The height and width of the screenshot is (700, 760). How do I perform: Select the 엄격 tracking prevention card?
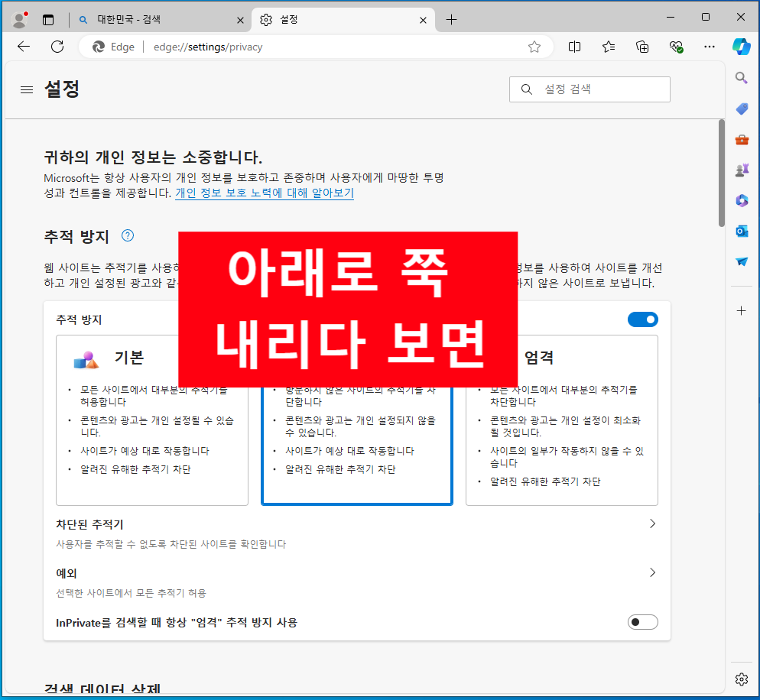point(562,420)
